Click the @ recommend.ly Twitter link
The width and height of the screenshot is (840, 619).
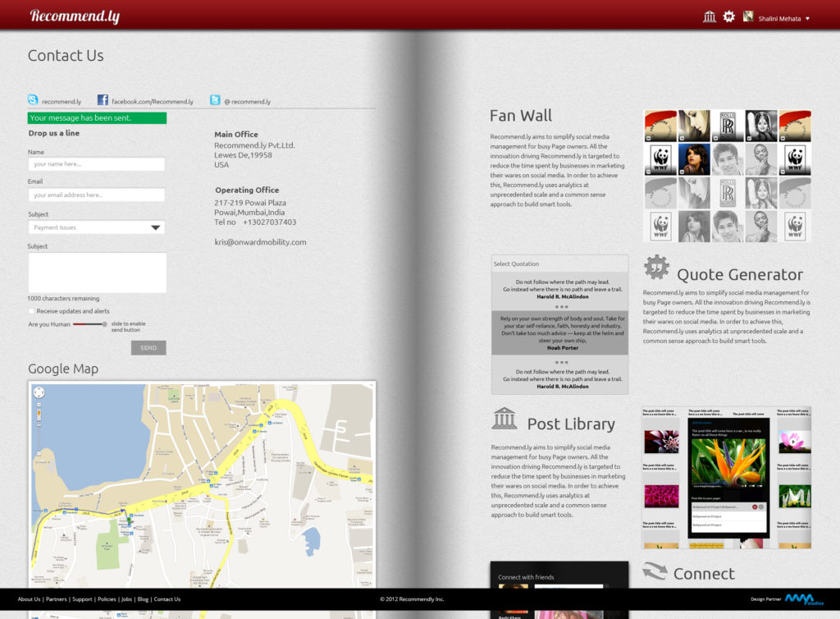click(x=247, y=101)
